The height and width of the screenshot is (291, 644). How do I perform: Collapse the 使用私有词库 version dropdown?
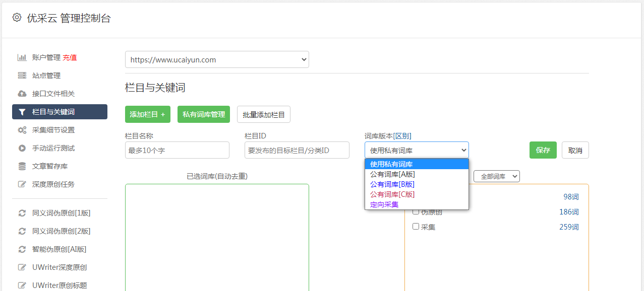tap(417, 150)
